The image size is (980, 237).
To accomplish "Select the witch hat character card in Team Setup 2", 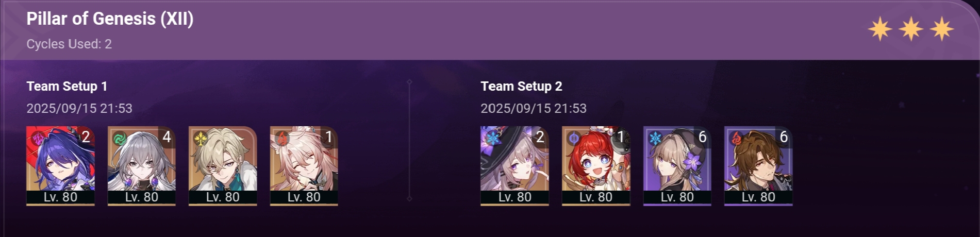I will click(514, 166).
